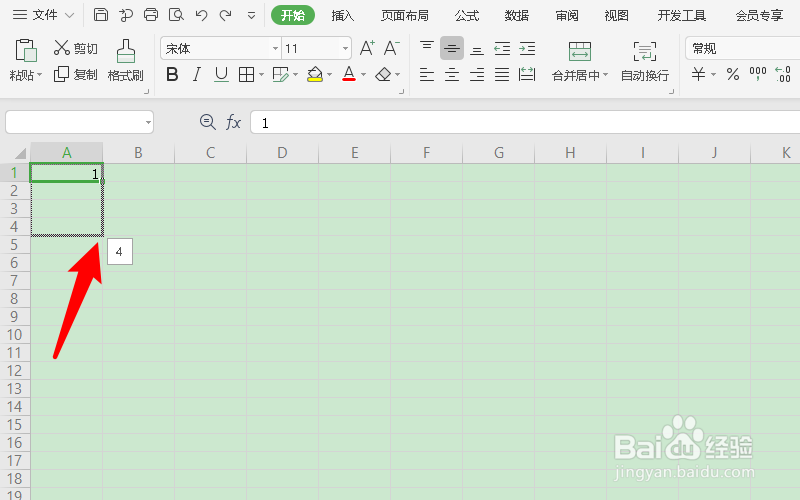Switch to the 视图 tab
The width and height of the screenshot is (800, 500).
617,15
